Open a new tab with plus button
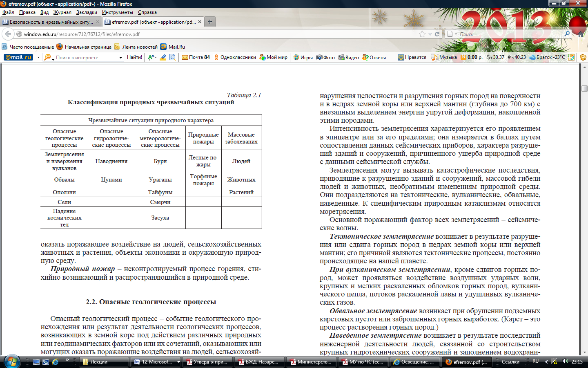Image resolution: width=588 pixels, height=368 pixels. point(210,22)
